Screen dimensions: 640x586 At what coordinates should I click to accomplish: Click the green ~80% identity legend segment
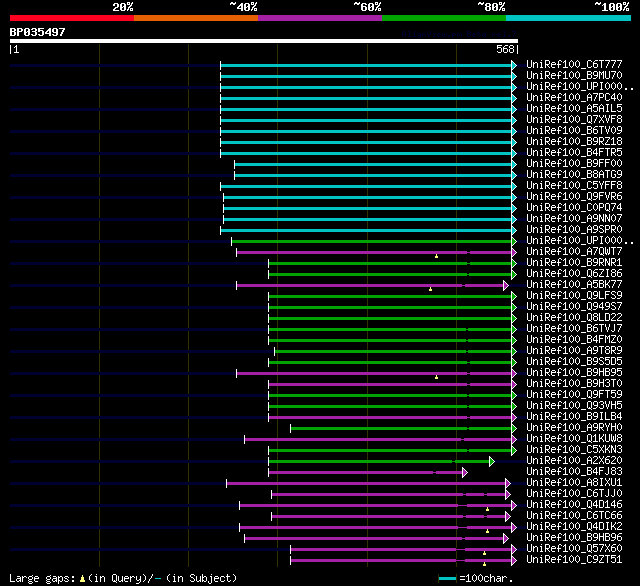coord(444,18)
